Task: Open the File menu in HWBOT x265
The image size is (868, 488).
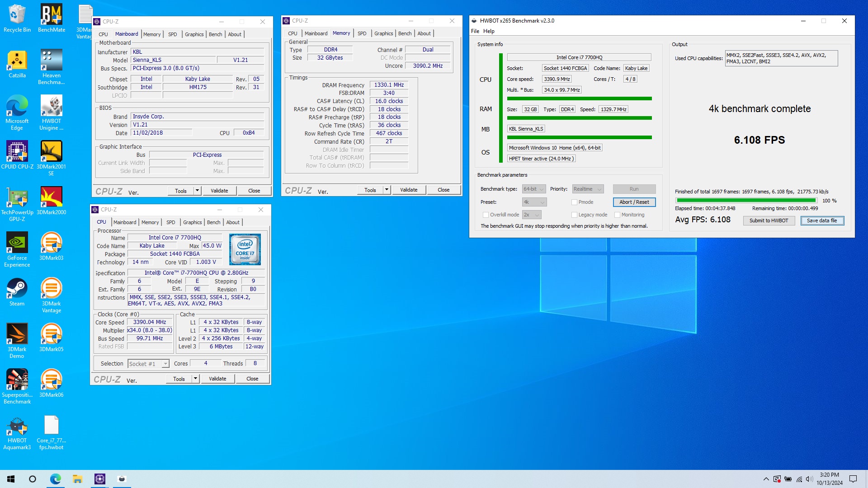Action: pyautogui.click(x=475, y=31)
